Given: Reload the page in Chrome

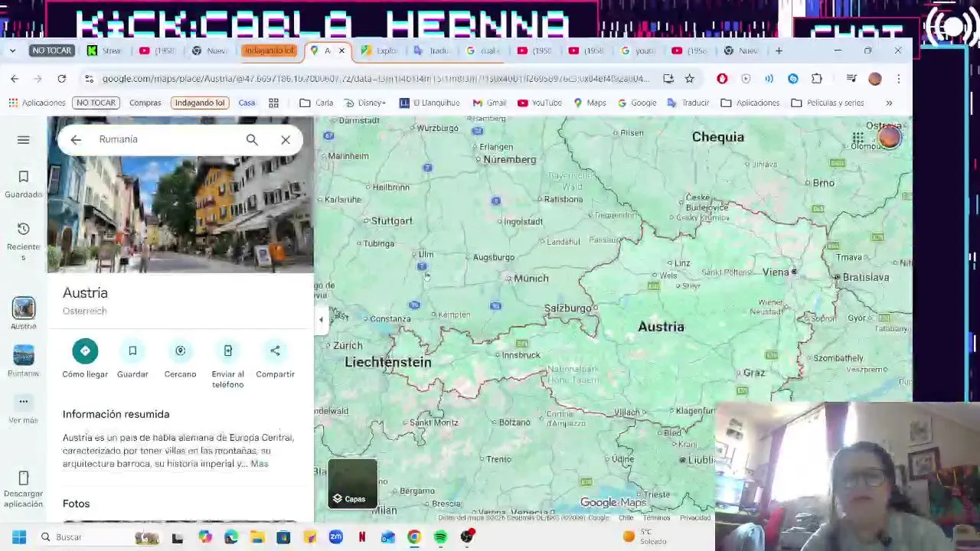Looking at the screenshot, I should tap(61, 78).
